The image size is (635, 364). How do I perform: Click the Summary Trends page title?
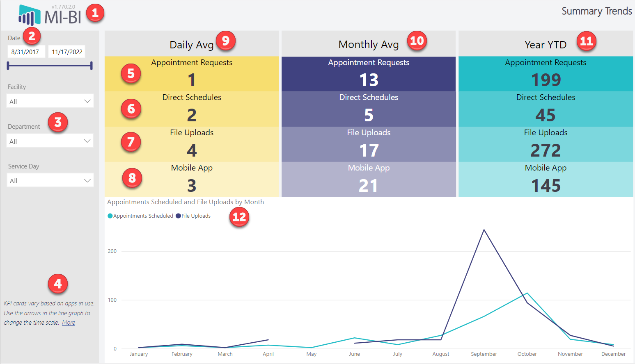click(x=596, y=11)
